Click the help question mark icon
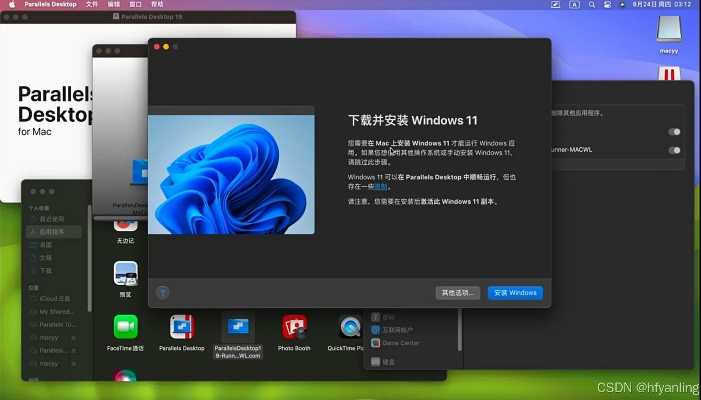The width and height of the screenshot is (701, 400). point(163,293)
